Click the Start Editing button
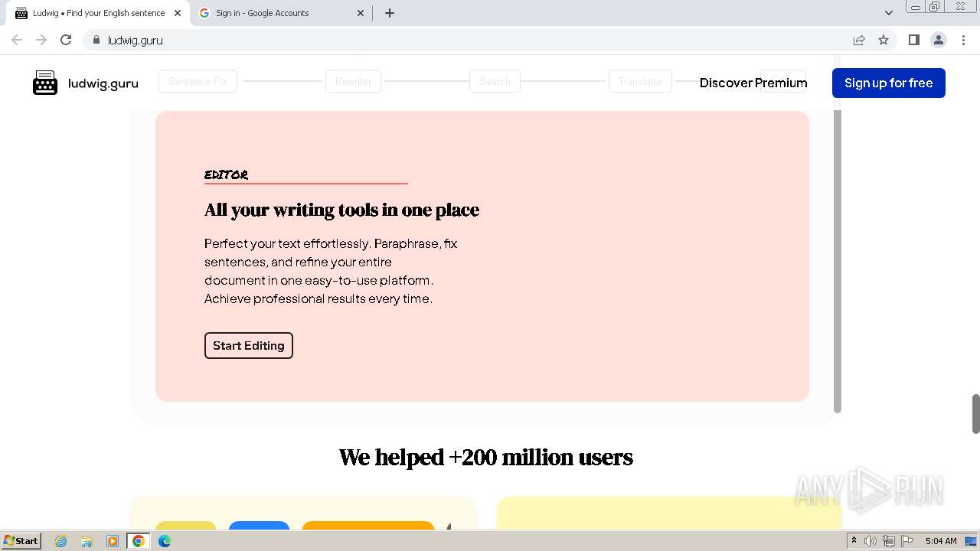This screenshot has width=980, height=551. tap(248, 345)
